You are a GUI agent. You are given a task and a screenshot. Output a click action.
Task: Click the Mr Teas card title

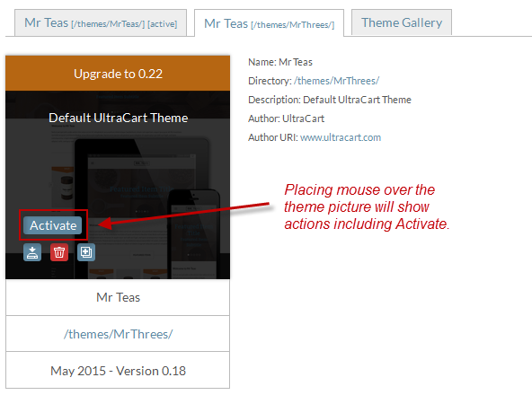click(118, 297)
